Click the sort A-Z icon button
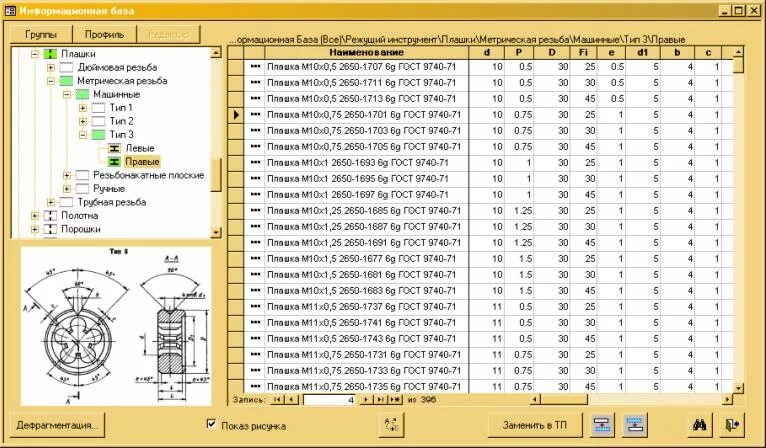The image size is (766, 448). click(392, 425)
